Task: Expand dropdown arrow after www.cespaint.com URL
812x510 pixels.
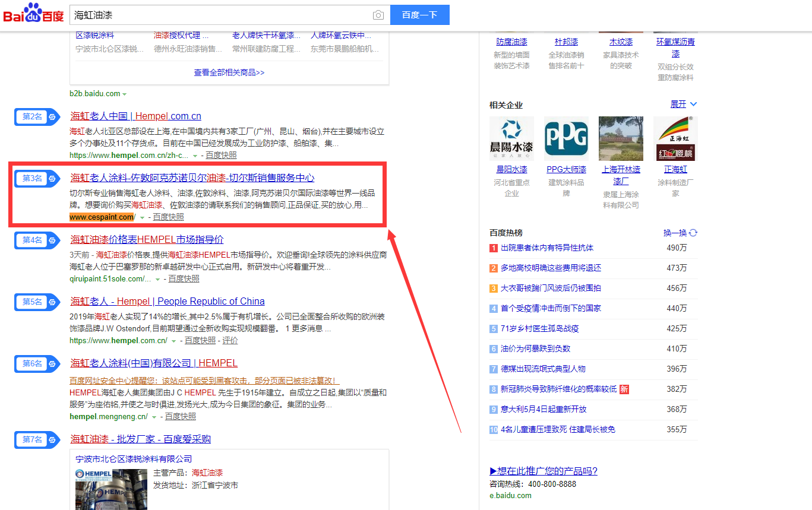Action: click(142, 217)
